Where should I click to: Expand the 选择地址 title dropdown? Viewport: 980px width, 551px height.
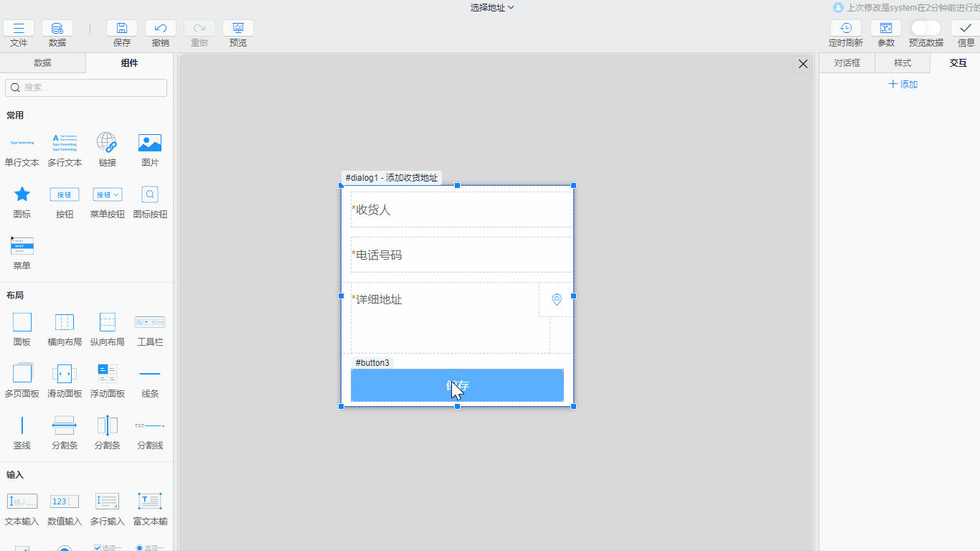492,8
